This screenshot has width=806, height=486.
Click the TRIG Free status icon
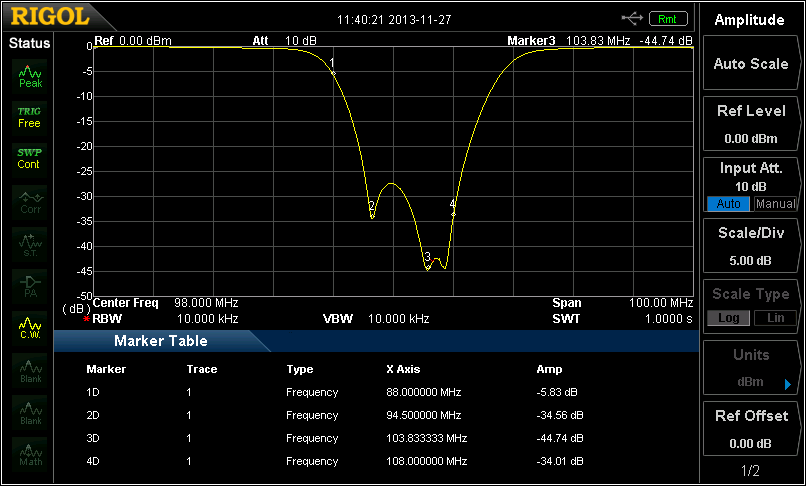[x=29, y=117]
